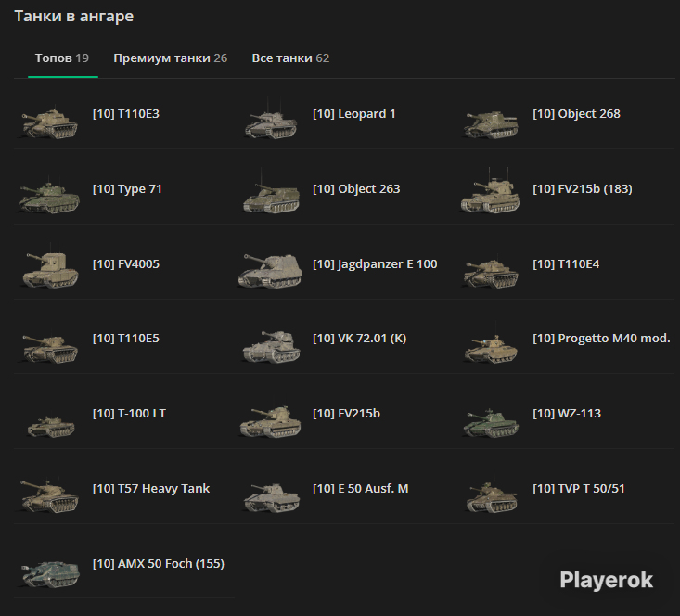Image resolution: width=680 pixels, height=616 pixels.
Task: Select the '[10] E 50 Ausf. M' label
Action: click(360, 489)
